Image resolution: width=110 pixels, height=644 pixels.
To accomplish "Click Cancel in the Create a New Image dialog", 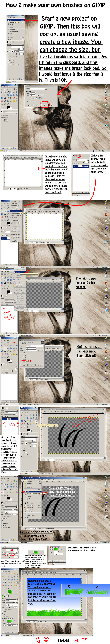I will 53,105.
